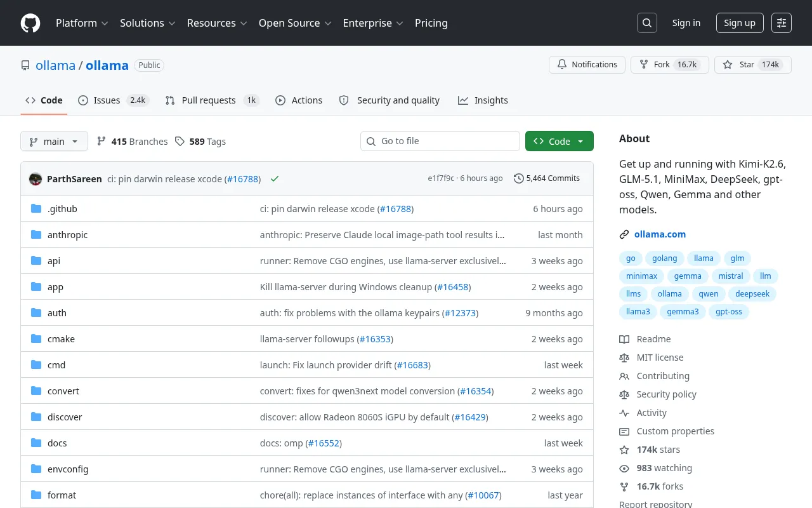Click the format folder icon

pos(36,495)
